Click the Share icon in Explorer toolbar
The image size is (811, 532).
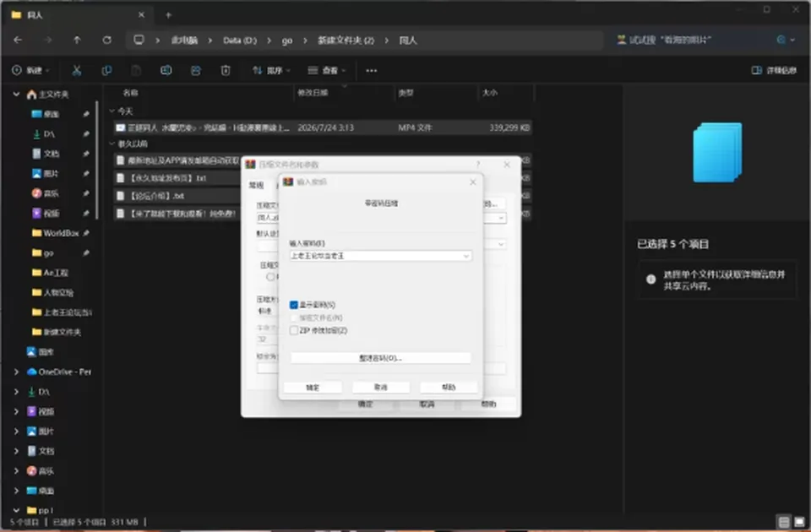196,70
